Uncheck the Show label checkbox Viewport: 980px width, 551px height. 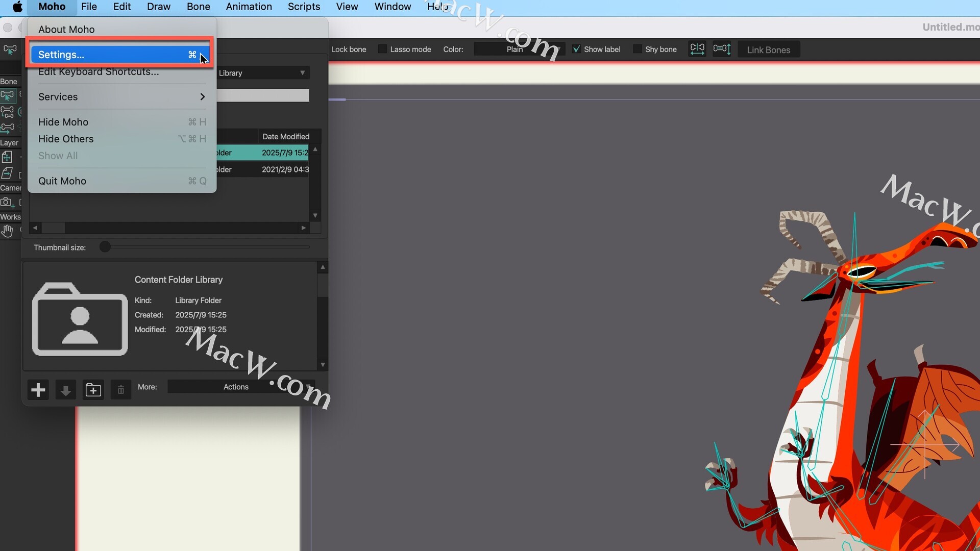pos(576,49)
